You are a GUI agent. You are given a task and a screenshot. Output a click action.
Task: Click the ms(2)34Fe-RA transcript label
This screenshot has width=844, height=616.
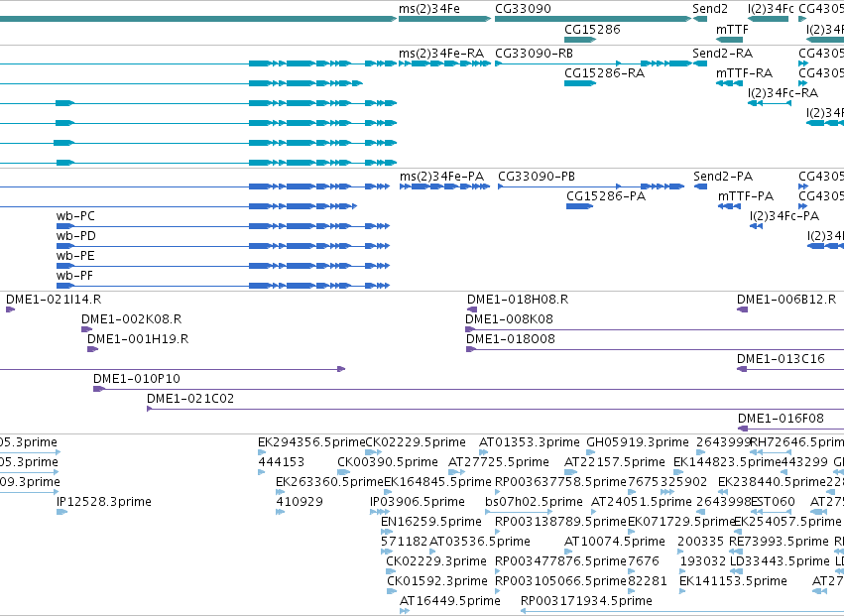point(440,54)
